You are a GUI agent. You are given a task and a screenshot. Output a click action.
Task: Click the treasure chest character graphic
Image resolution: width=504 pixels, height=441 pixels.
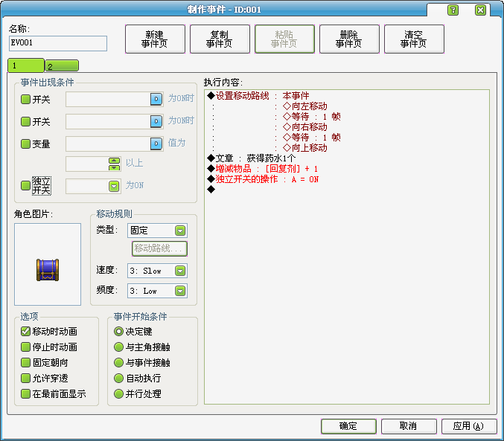(48, 270)
